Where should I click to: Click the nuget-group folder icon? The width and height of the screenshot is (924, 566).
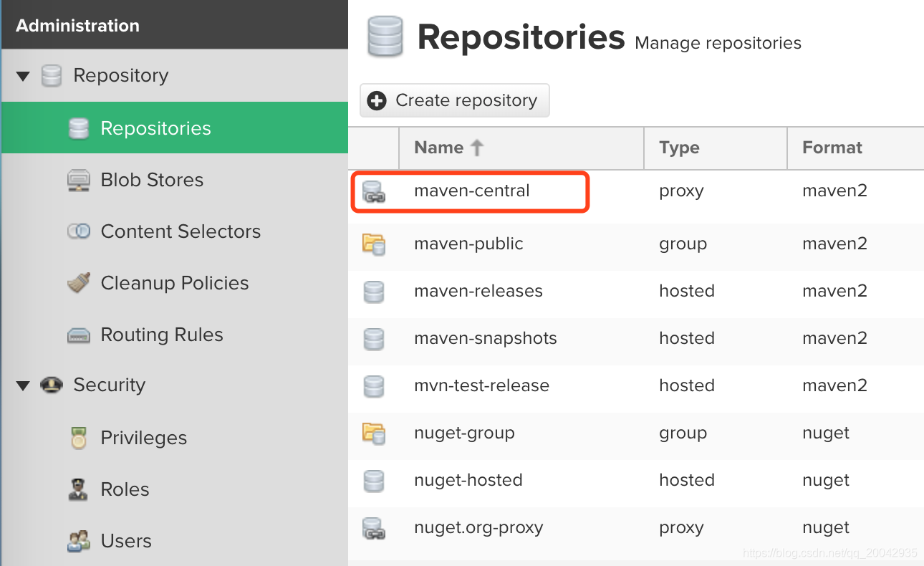click(373, 433)
